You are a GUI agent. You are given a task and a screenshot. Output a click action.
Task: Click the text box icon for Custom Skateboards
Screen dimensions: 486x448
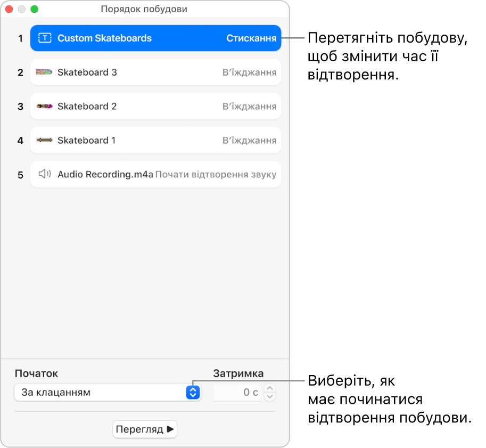coord(45,38)
